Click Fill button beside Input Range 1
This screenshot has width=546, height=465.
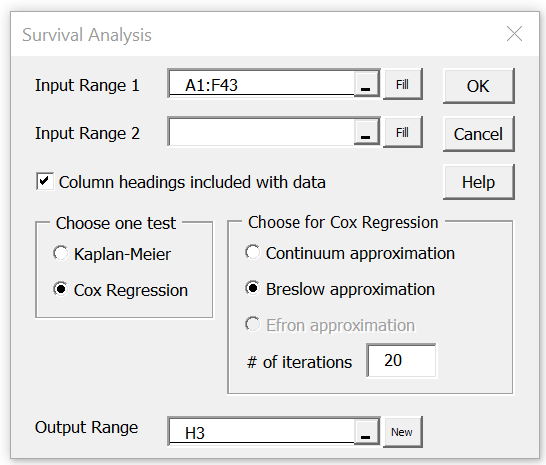pos(403,84)
